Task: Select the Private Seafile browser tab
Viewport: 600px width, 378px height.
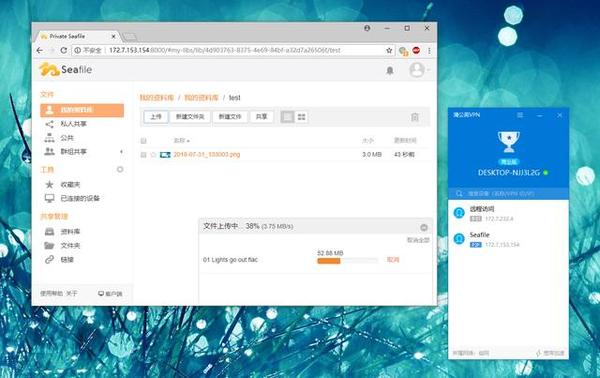Action: click(x=77, y=36)
